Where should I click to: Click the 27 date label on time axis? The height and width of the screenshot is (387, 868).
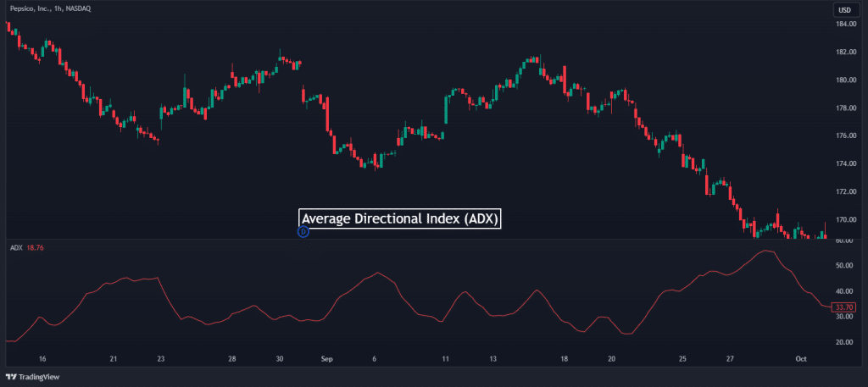[730, 359]
